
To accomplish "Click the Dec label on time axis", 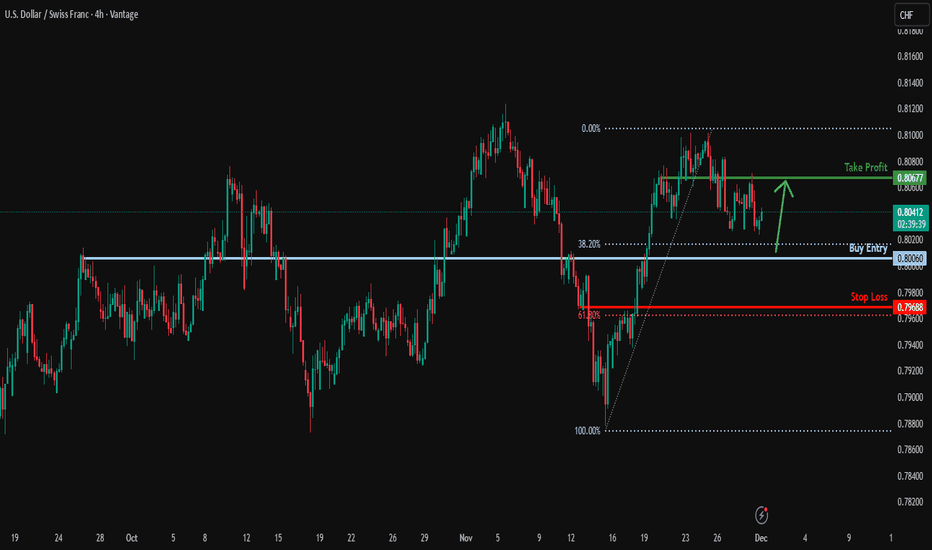I will tap(761, 537).
